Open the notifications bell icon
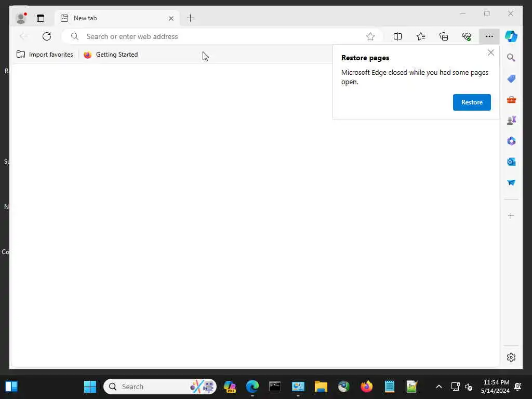 pos(518,387)
